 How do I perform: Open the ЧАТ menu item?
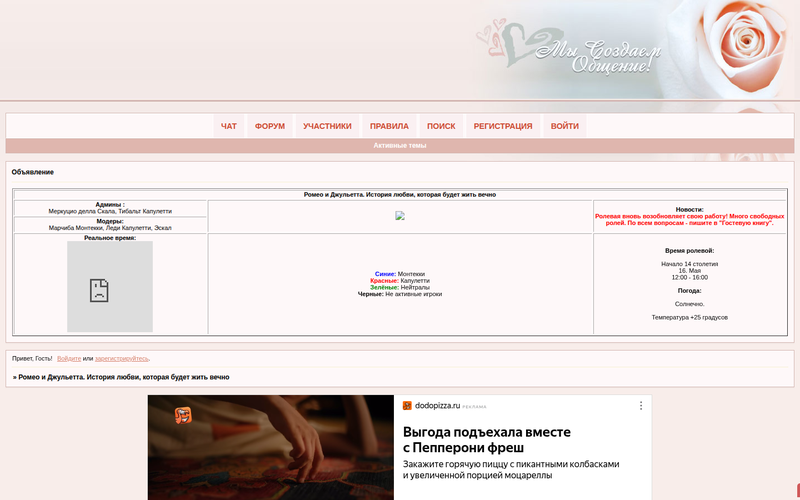click(x=229, y=126)
